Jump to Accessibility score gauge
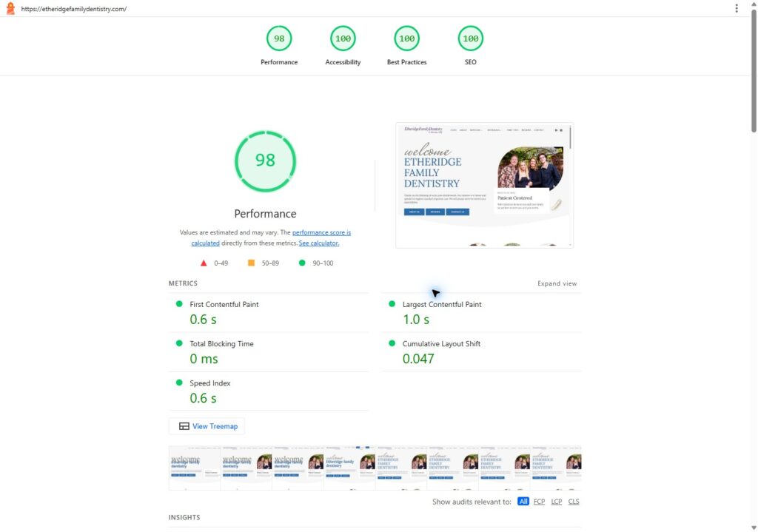Screen dimensions: 758x532 [x=343, y=46]
